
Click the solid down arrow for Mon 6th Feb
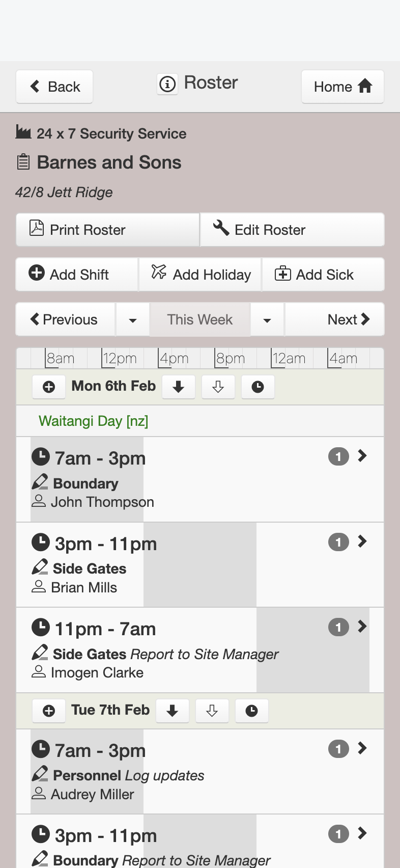(178, 387)
